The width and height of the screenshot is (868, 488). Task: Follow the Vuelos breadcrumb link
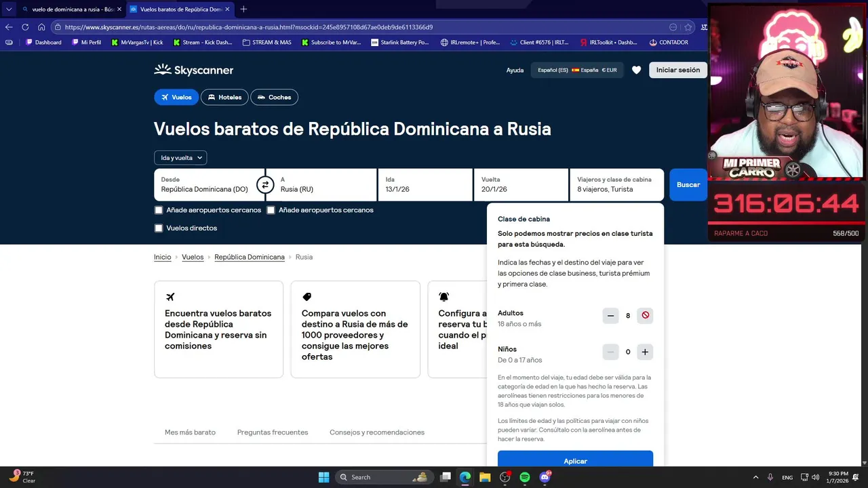(193, 257)
